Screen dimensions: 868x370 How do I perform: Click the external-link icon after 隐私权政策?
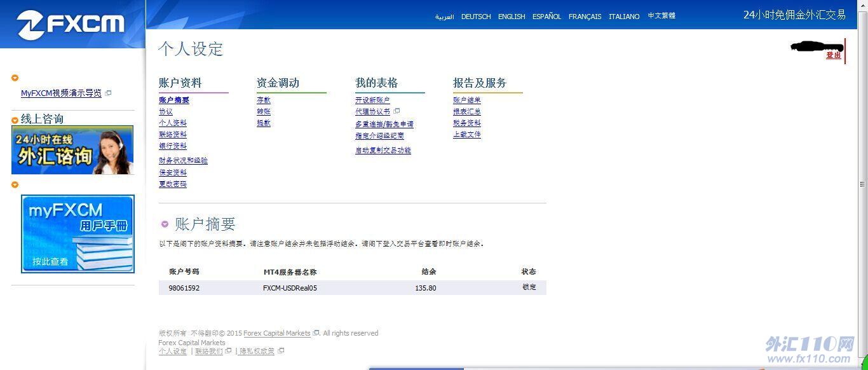pos(281,351)
